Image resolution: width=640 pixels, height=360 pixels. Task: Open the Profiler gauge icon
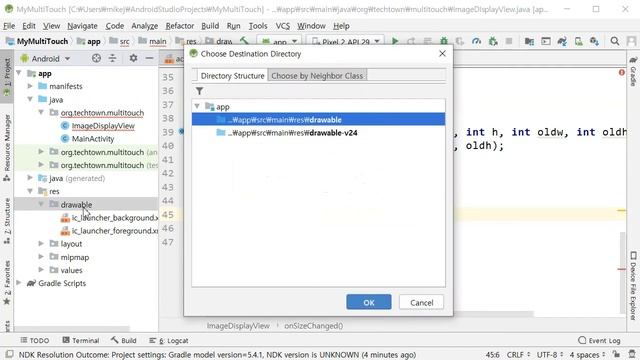pos(476,41)
